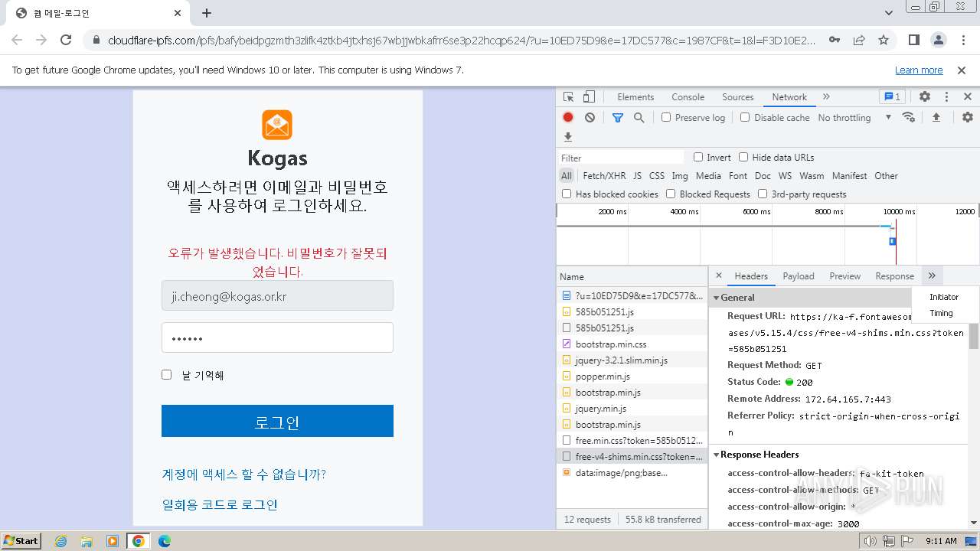View the Preview tab
980x551 pixels.
click(x=844, y=275)
